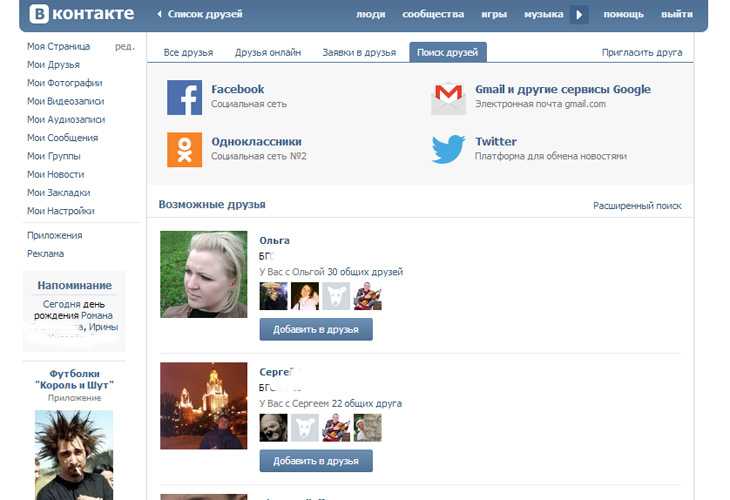Screen dimensions: 730x500
Task: Open the 'Заявки в друзья' tab
Action: point(359,53)
